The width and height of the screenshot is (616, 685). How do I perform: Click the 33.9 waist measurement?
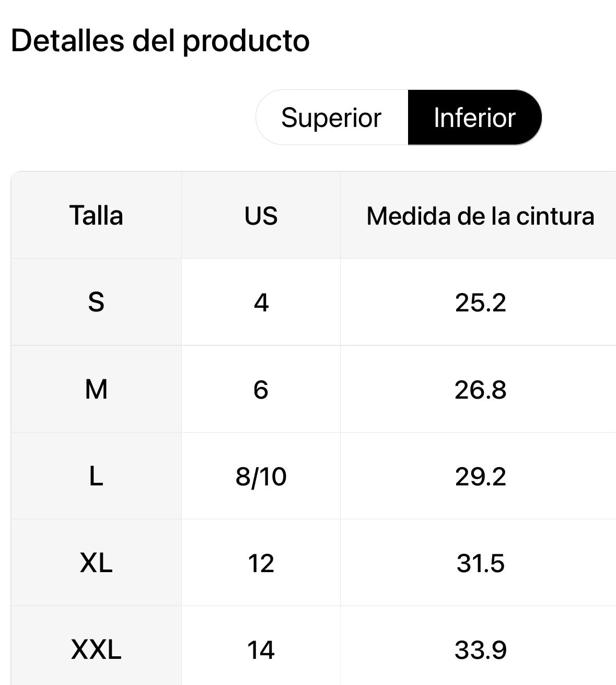480,650
